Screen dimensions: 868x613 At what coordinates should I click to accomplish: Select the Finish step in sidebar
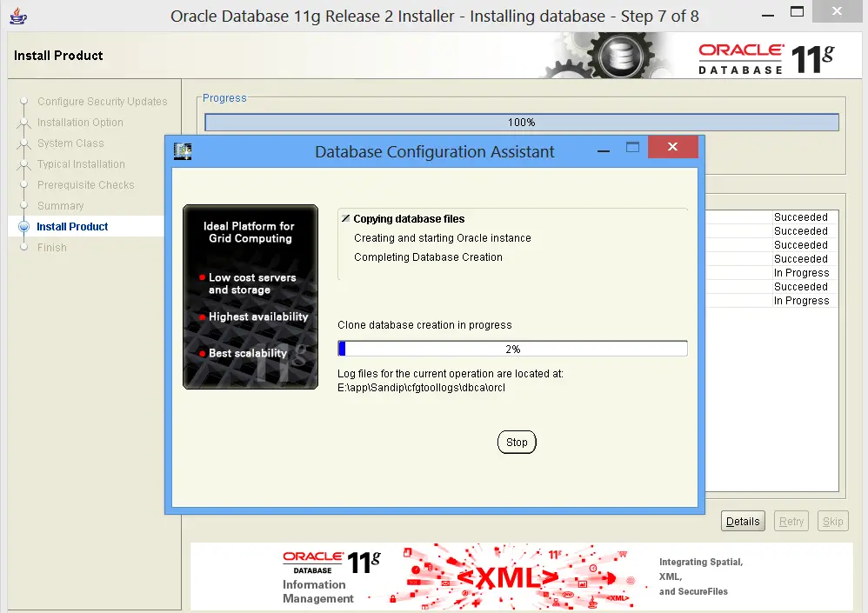52,248
